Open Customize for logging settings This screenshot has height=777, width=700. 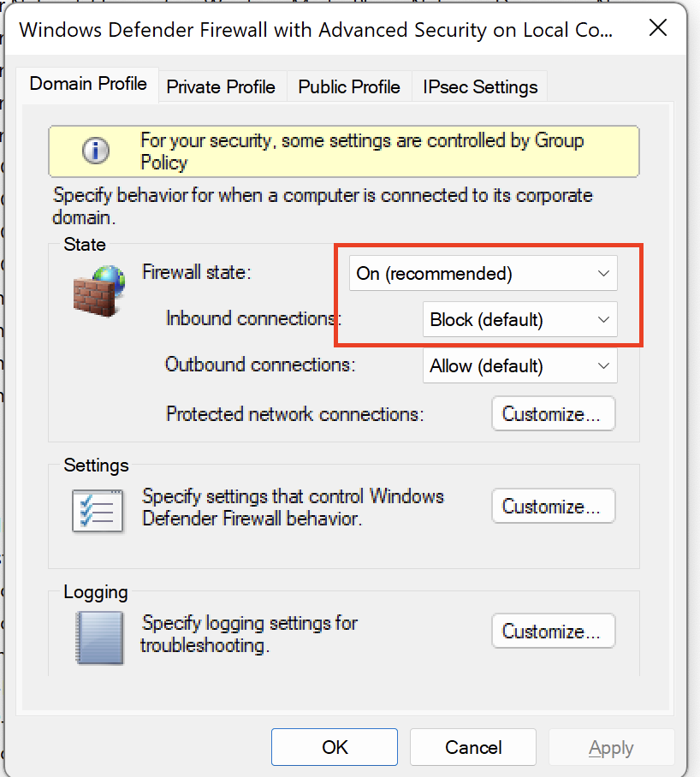(554, 631)
